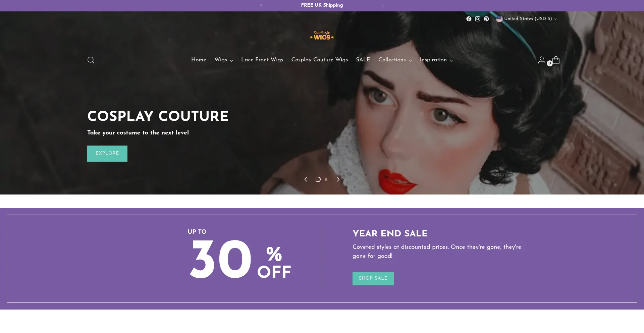The height and width of the screenshot is (333, 644).
Task: Select the second slideshow dot
Action: coord(326,179)
